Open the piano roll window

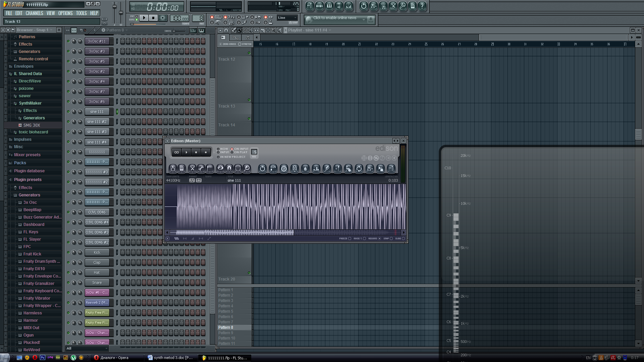click(x=329, y=6)
